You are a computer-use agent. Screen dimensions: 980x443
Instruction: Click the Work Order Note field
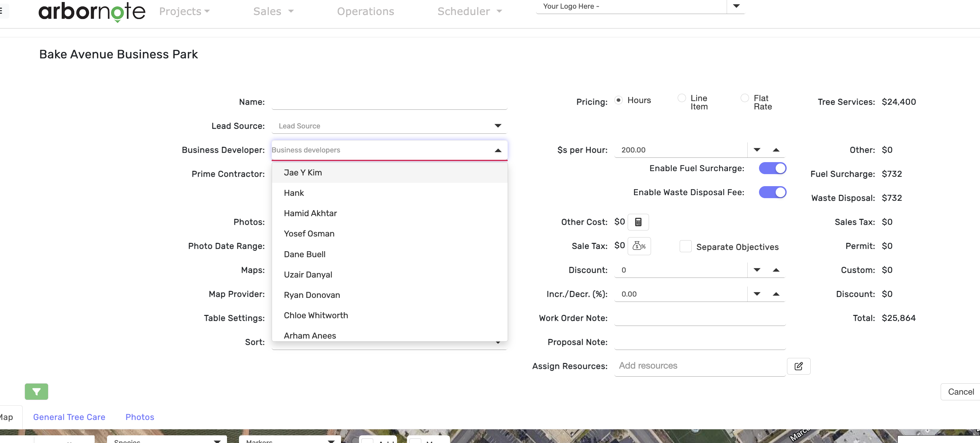click(700, 318)
